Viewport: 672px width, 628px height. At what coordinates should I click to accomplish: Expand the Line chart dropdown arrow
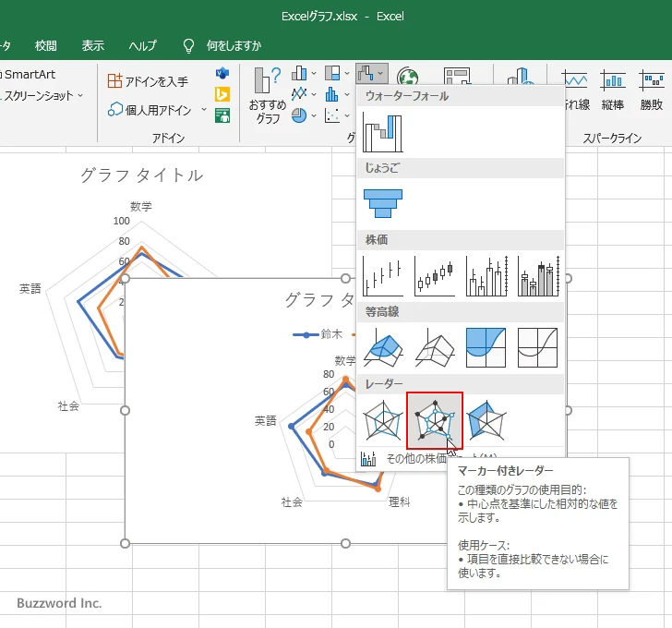[314, 94]
